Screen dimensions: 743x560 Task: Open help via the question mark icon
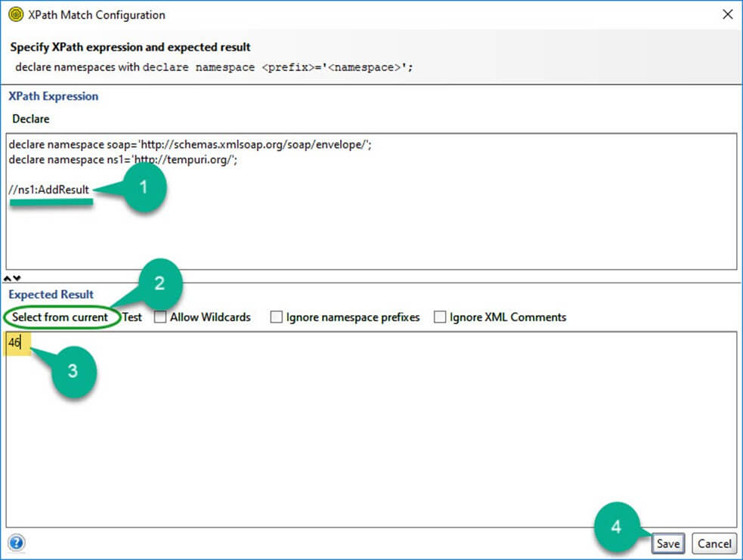(x=16, y=543)
